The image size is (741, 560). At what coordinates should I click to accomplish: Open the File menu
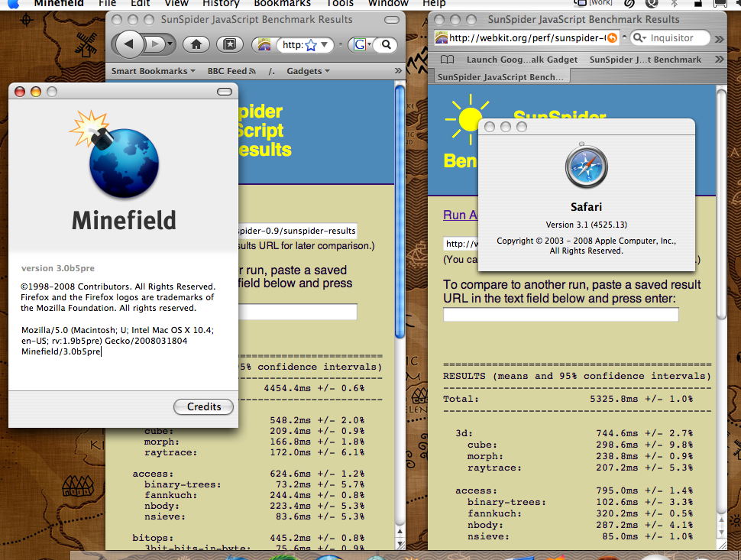tap(107, 4)
